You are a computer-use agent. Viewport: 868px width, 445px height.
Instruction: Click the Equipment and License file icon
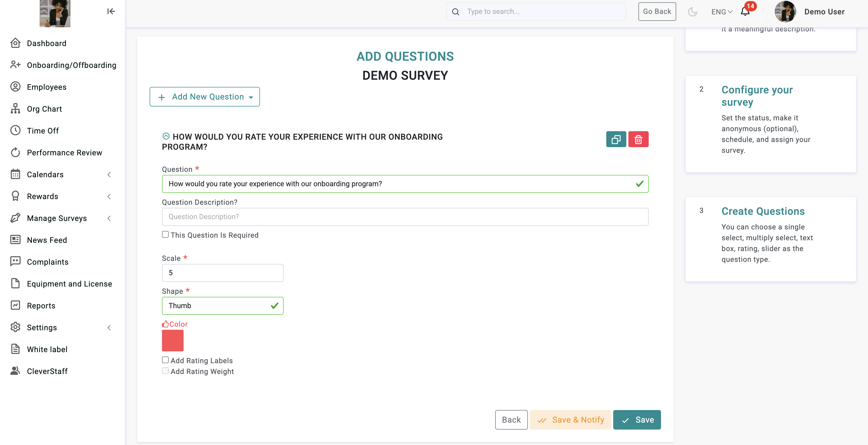click(15, 283)
